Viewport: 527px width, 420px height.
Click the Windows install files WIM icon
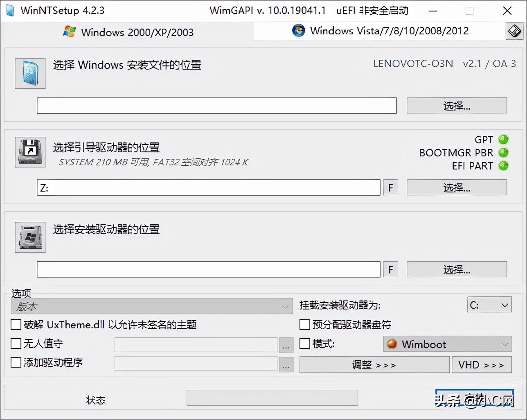[30, 74]
